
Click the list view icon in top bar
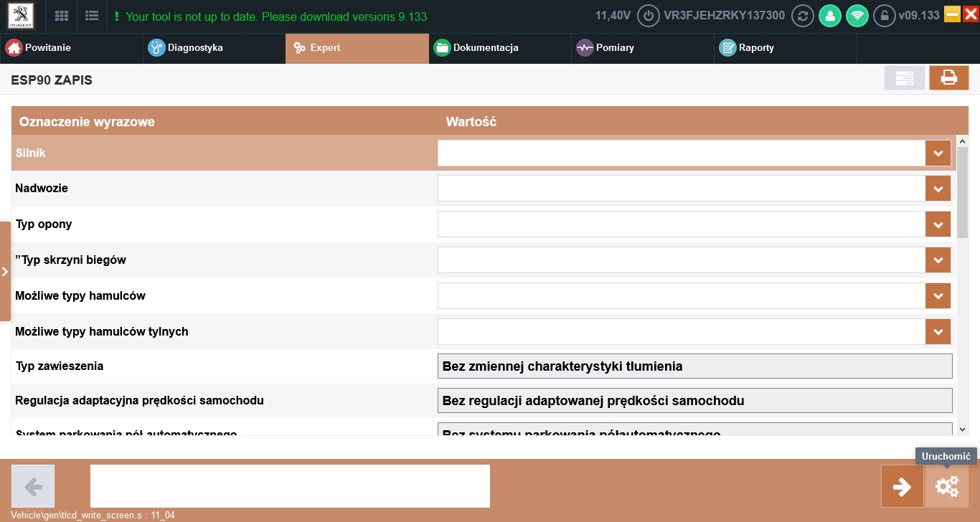(92, 16)
